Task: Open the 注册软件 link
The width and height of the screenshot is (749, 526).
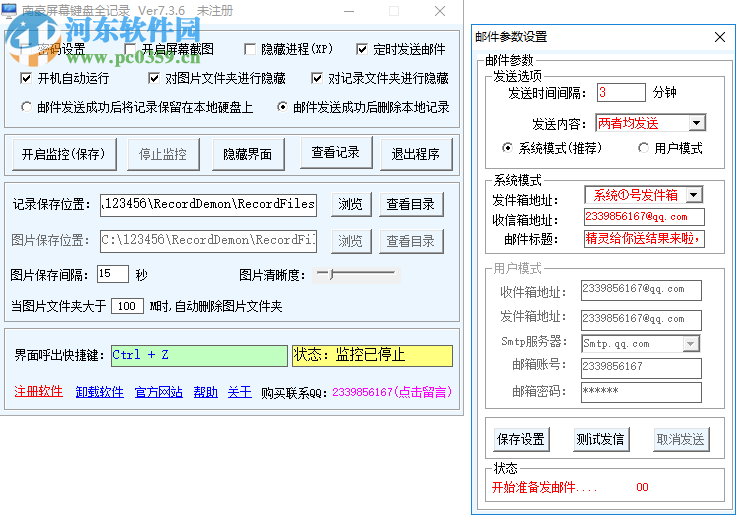Action: (39, 392)
